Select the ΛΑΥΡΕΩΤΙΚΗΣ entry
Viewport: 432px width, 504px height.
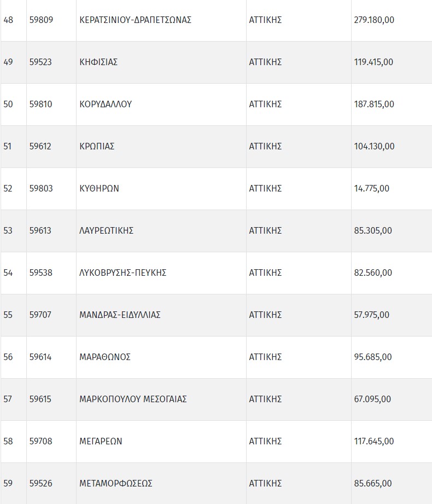[x=107, y=231]
